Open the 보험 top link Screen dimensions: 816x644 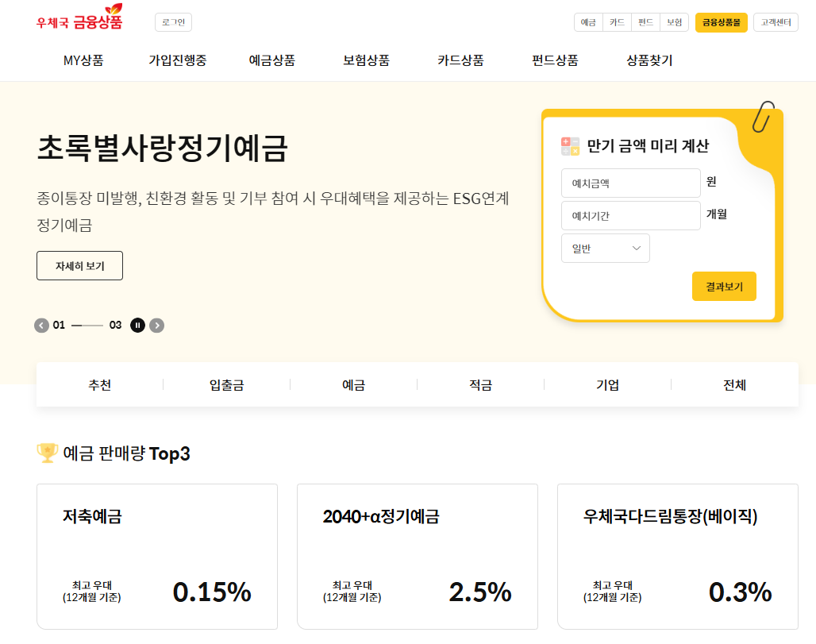point(675,22)
